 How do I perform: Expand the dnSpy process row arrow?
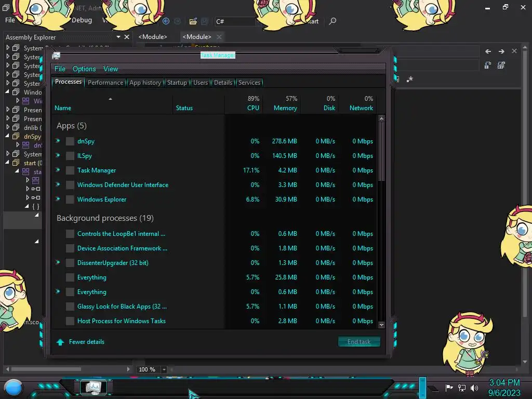pos(58,141)
